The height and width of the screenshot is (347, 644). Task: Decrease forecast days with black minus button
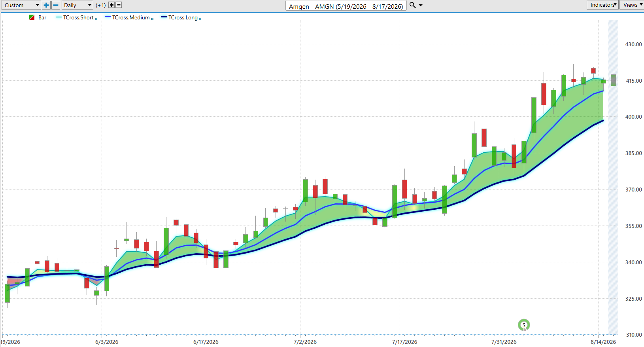click(x=119, y=5)
